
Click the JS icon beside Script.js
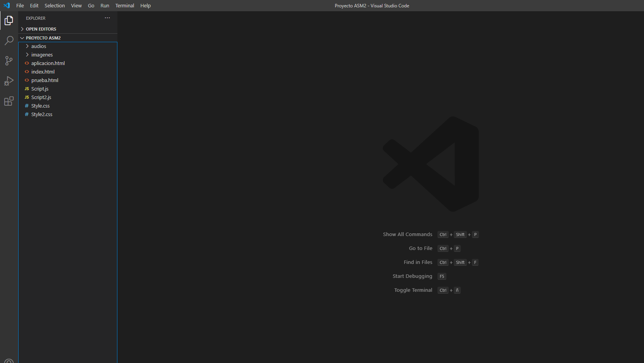click(27, 89)
